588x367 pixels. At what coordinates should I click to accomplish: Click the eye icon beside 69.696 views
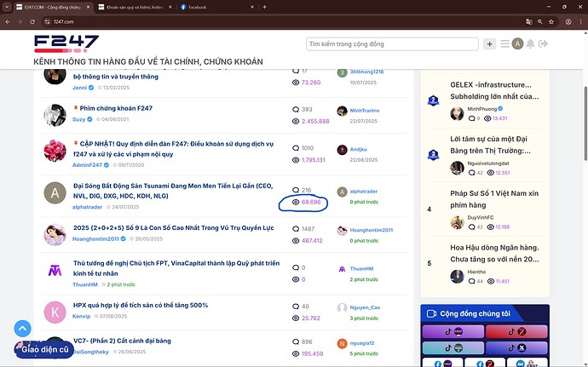click(x=296, y=202)
